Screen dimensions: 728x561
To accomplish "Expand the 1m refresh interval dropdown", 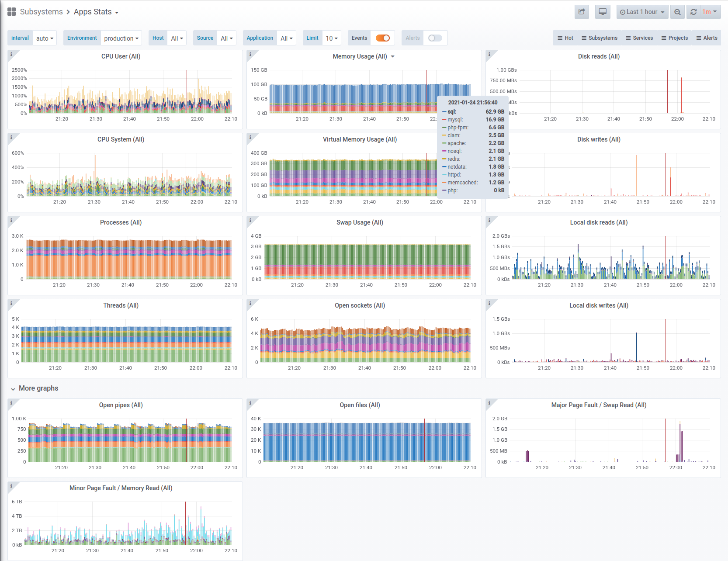I will click(x=710, y=12).
